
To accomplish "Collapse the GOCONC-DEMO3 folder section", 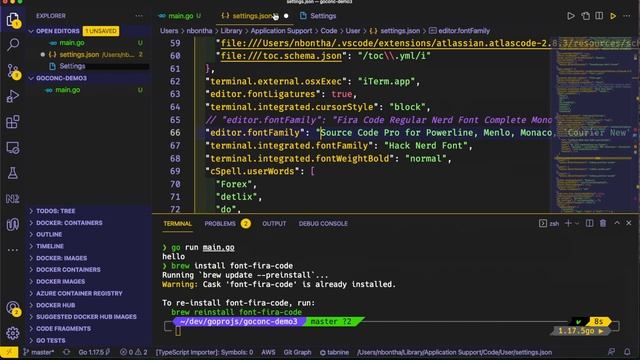I will pyautogui.click(x=61, y=78).
